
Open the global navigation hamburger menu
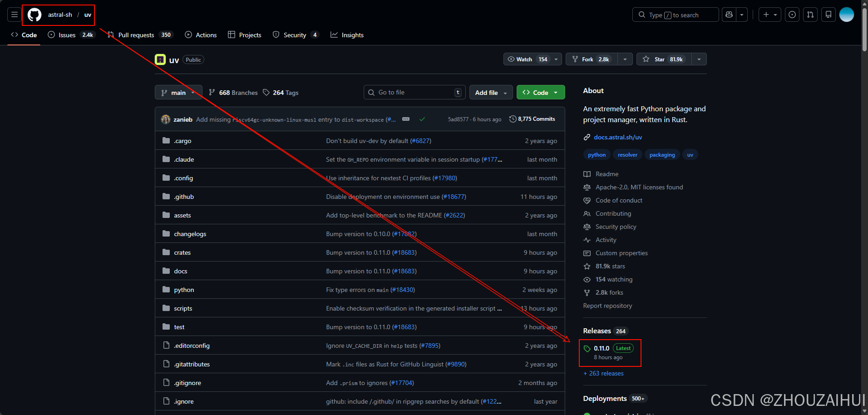15,15
